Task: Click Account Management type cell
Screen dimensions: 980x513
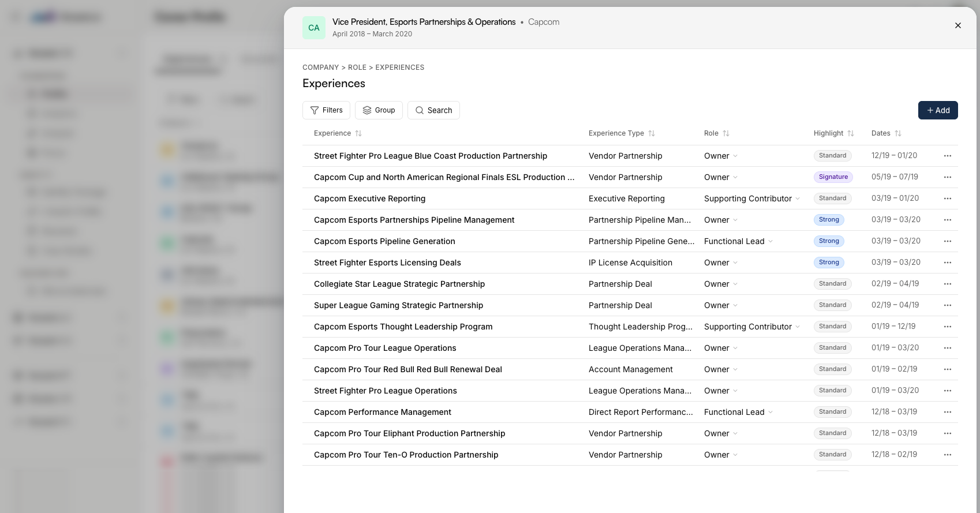Action: coord(631,369)
